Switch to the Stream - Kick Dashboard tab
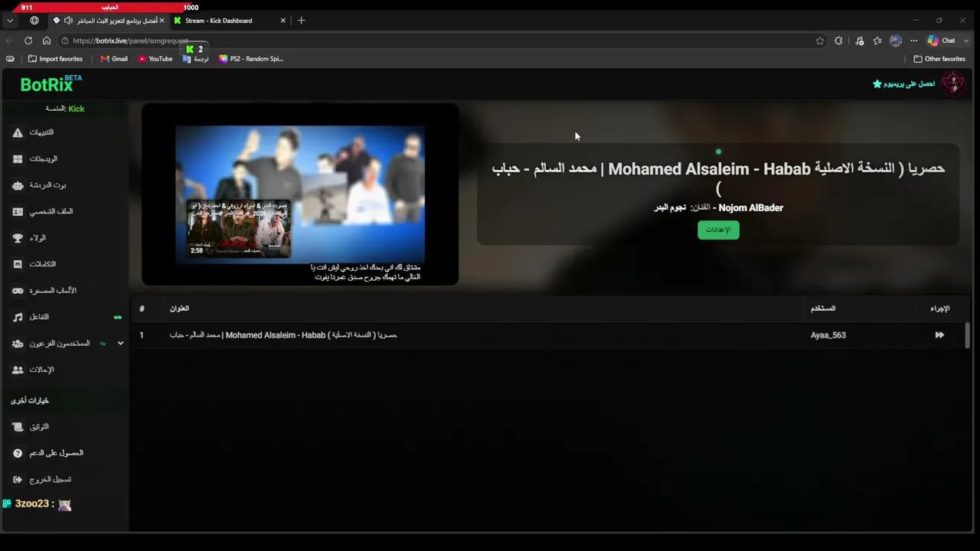The image size is (980, 551). [230, 21]
